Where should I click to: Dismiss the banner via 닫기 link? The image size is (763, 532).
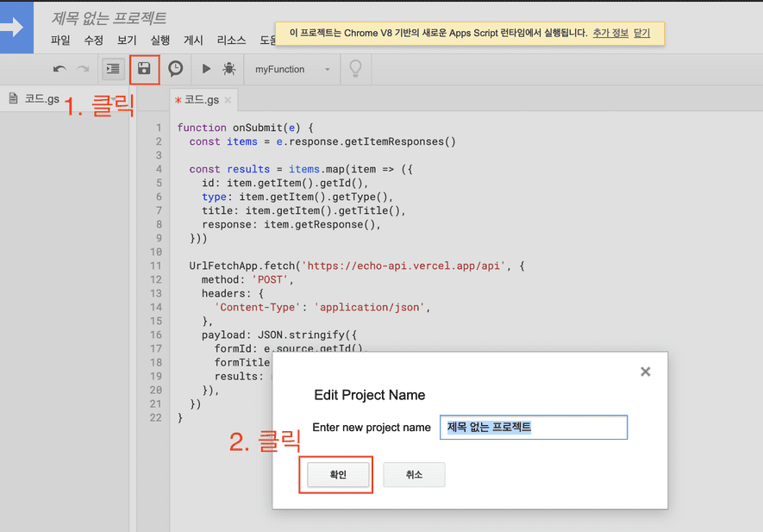pos(642,34)
